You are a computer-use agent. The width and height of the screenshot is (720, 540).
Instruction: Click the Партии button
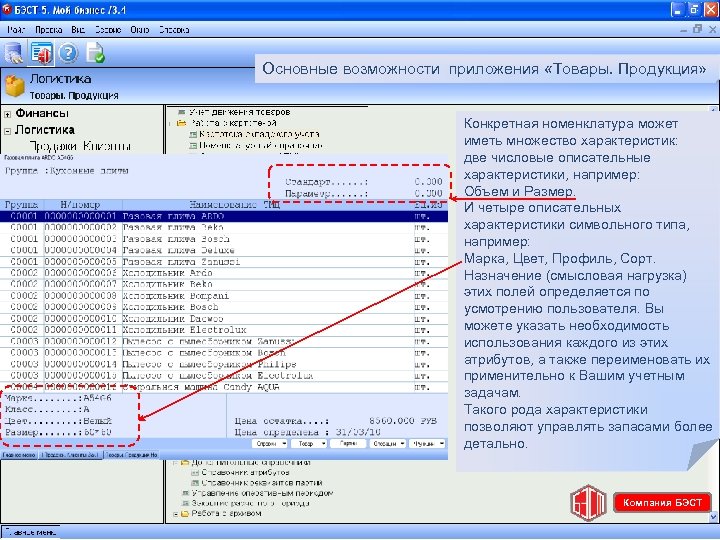(x=349, y=444)
